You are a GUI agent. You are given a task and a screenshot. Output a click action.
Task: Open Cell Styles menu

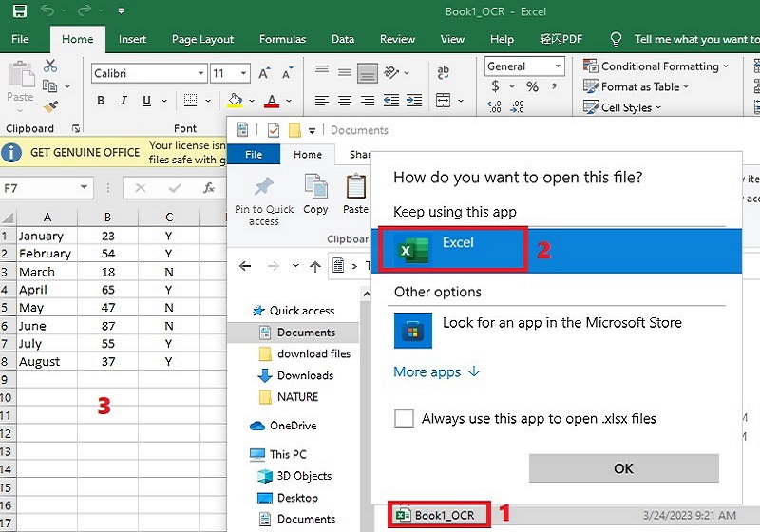(622, 107)
